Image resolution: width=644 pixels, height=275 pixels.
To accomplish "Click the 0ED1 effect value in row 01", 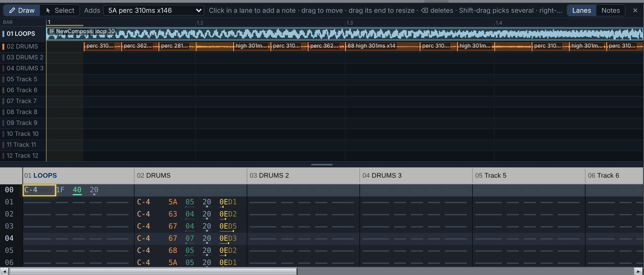I will click(228, 202).
